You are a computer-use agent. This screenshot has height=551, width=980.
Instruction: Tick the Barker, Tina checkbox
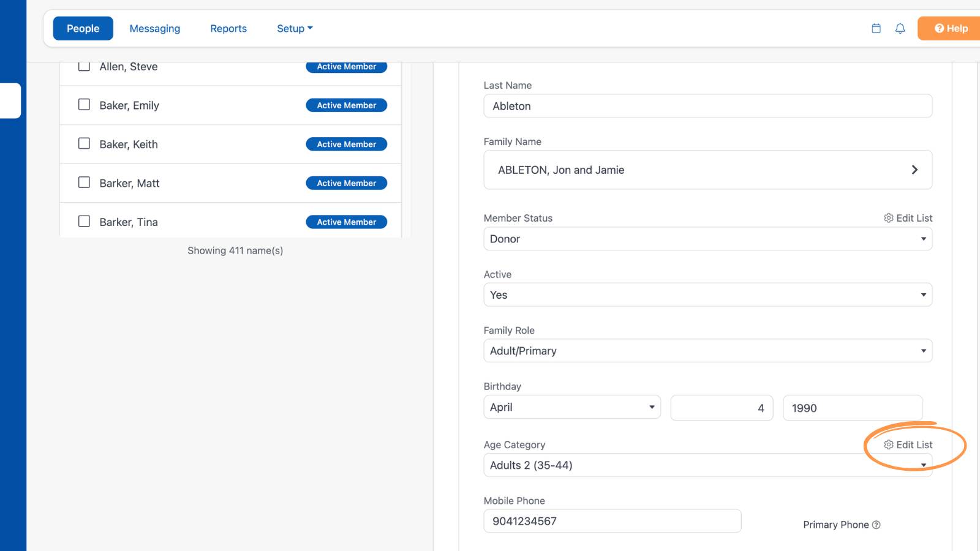(84, 221)
